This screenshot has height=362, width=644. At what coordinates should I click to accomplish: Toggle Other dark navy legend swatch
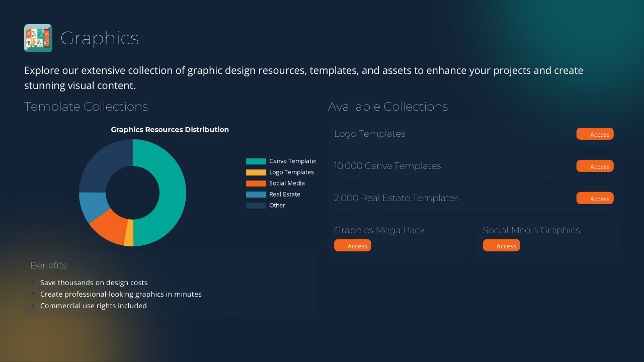click(x=256, y=206)
